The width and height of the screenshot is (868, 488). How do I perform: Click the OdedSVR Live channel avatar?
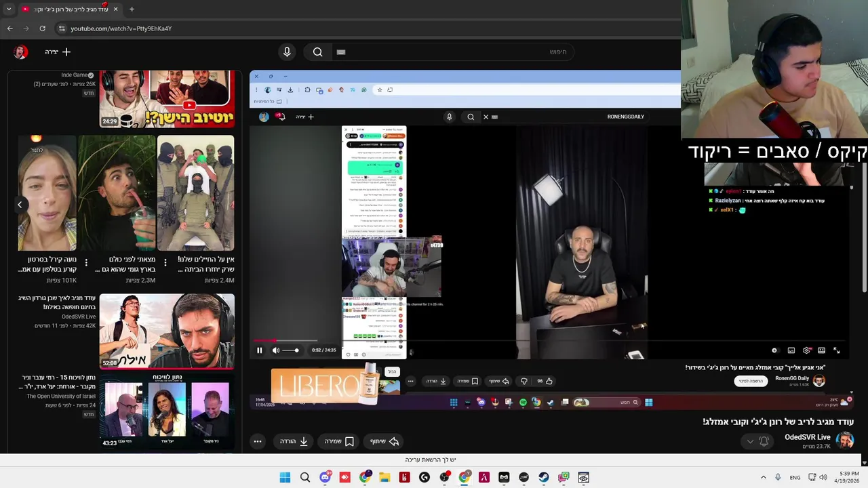click(x=844, y=441)
